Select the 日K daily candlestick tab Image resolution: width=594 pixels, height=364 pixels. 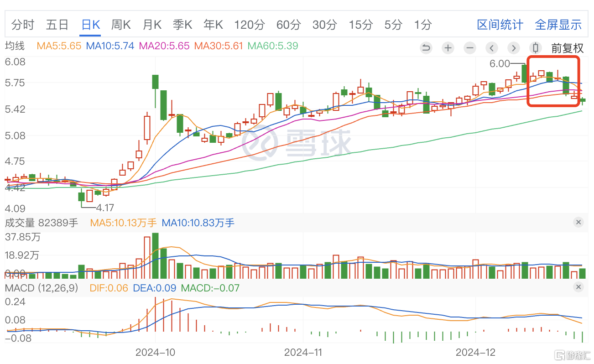pos(90,25)
